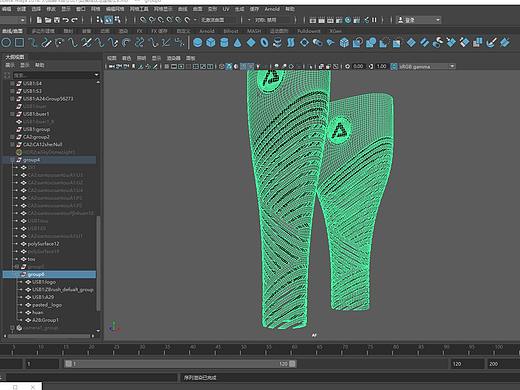Click the select camera icon in viewport toolbar
The width and height of the screenshot is (520, 390).
(111, 67)
